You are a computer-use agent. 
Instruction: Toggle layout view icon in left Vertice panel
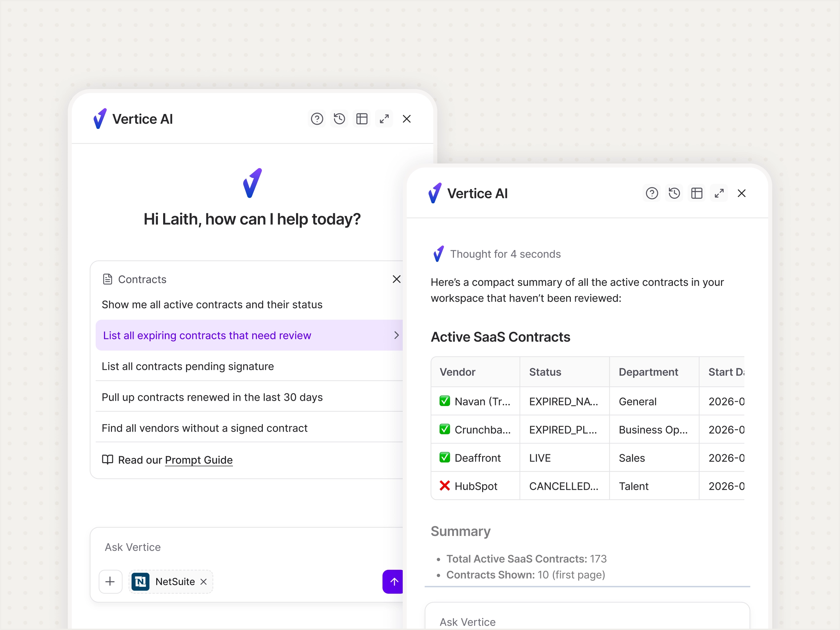362,119
